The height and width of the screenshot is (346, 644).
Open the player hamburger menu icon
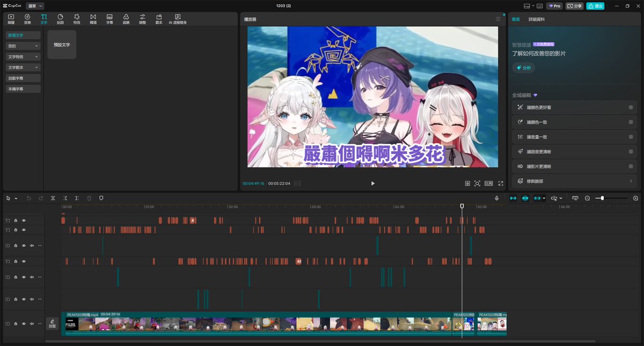pyautogui.click(x=498, y=19)
